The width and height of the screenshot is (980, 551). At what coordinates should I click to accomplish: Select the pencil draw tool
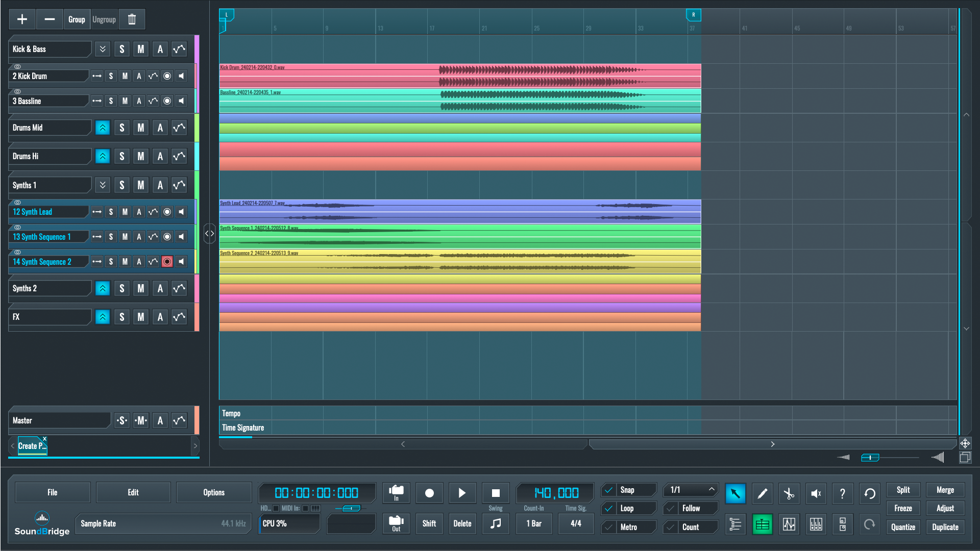(x=762, y=493)
